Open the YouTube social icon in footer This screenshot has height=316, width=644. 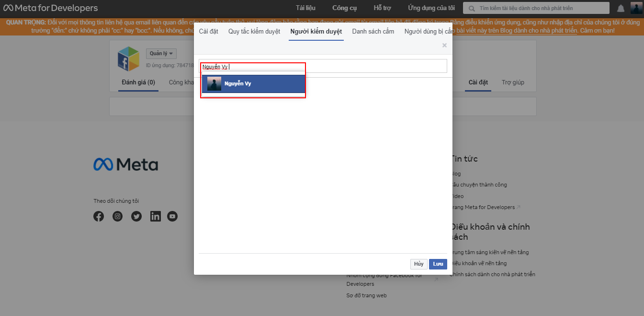pos(172,216)
